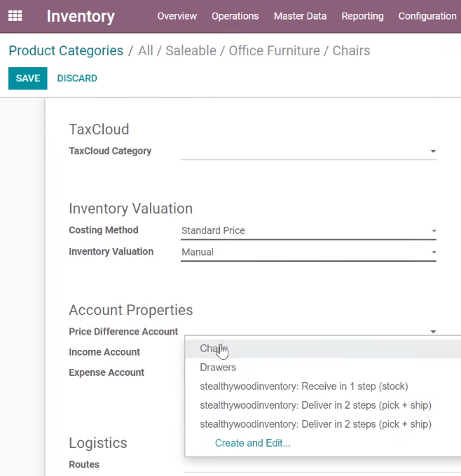Expand the TaxCloud Category dropdown arrow
Screen dimensions: 461x476
(x=433, y=151)
